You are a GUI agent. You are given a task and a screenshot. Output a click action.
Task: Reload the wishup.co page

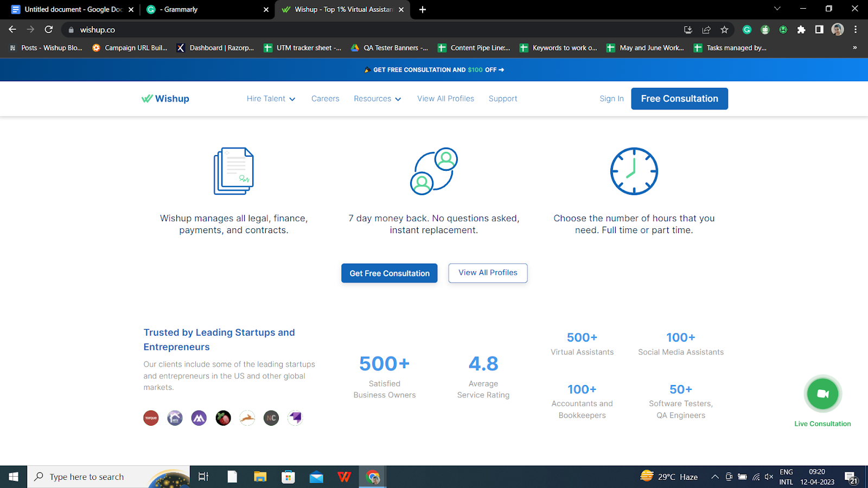[x=49, y=29]
